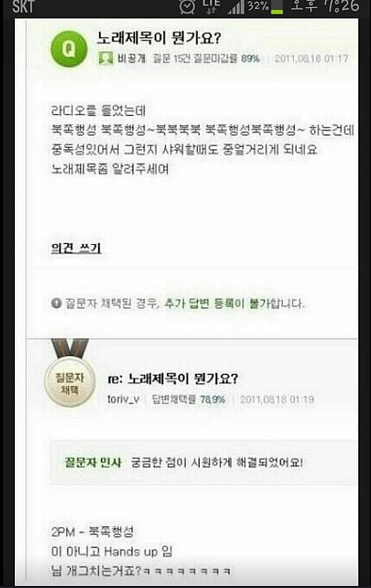The width and height of the screenshot is (371, 588).
Task: Tap the alarm clock status icon
Action: coord(187,6)
